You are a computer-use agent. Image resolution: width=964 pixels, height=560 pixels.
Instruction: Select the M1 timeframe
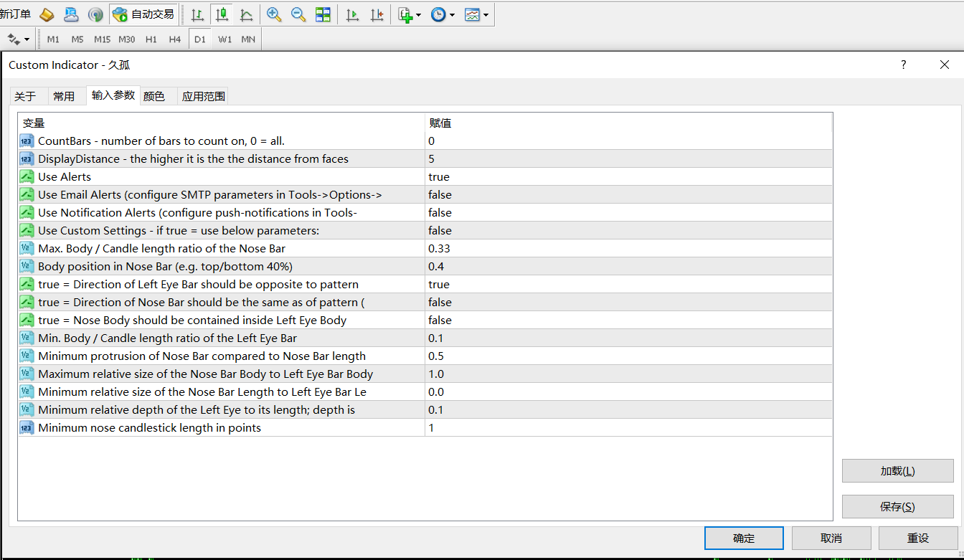(x=53, y=39)
